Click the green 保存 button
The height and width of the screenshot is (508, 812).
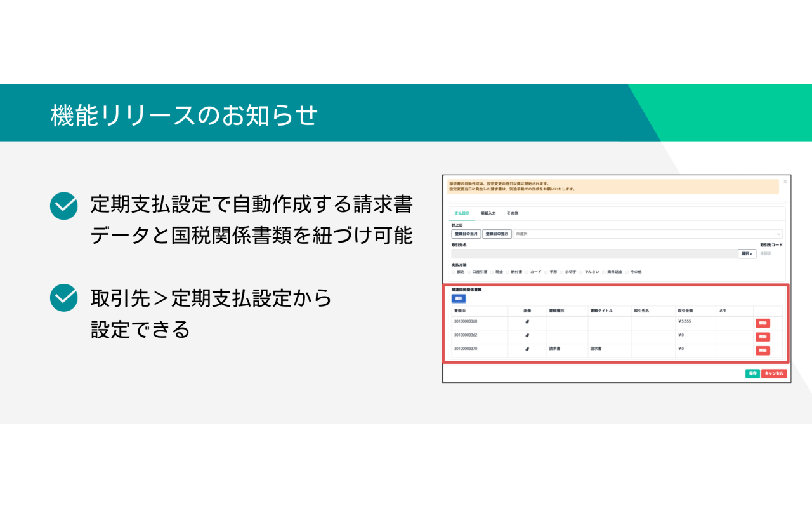pos(753,374)
